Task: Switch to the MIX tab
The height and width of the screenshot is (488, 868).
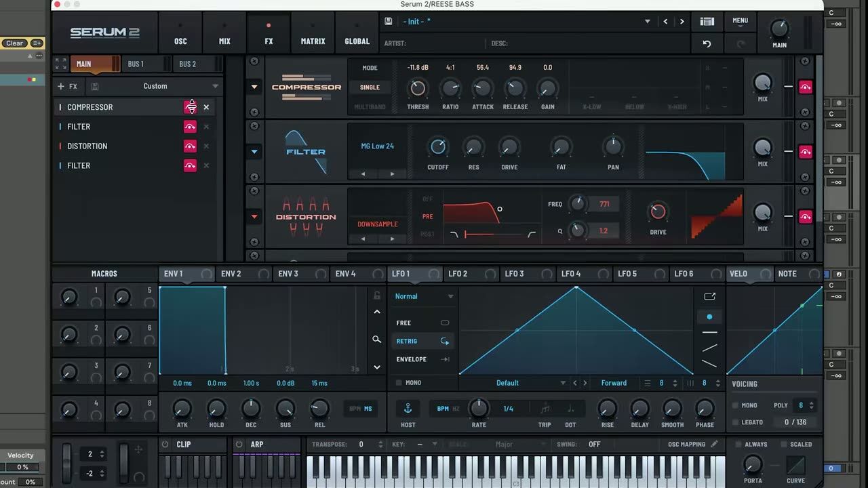Action: coord(224,33)
